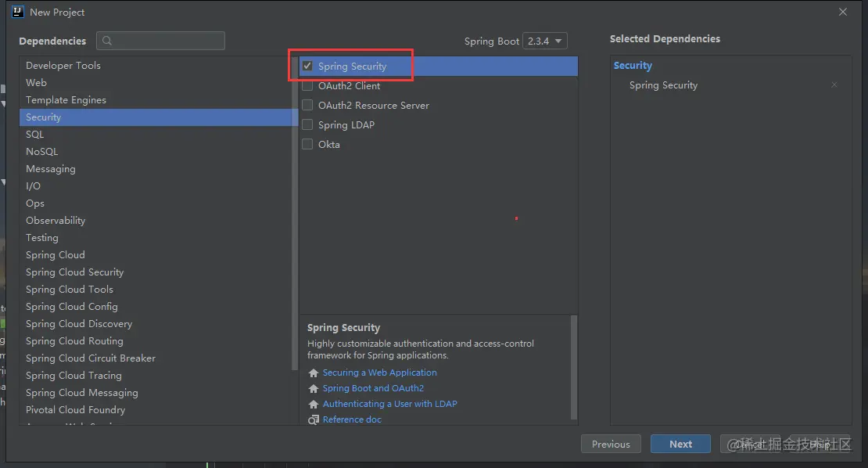Select the Testing category

(x=158, y=238)
